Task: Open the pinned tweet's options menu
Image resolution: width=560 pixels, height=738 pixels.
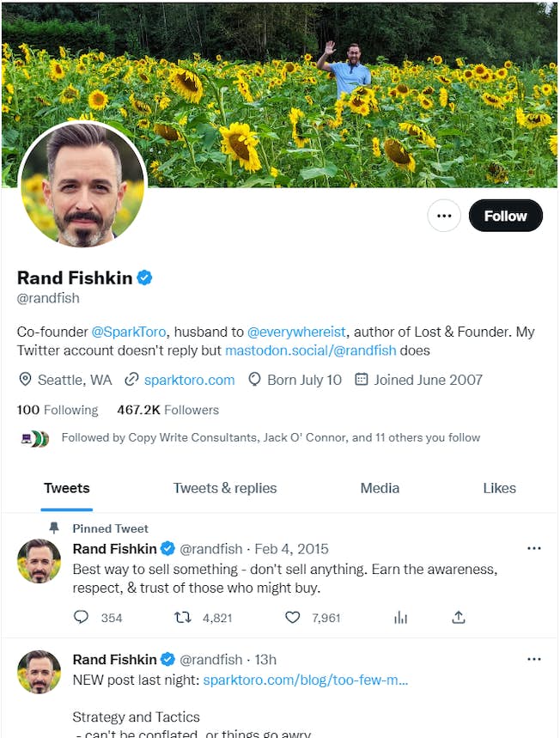Action: click(x=534, y=548)
